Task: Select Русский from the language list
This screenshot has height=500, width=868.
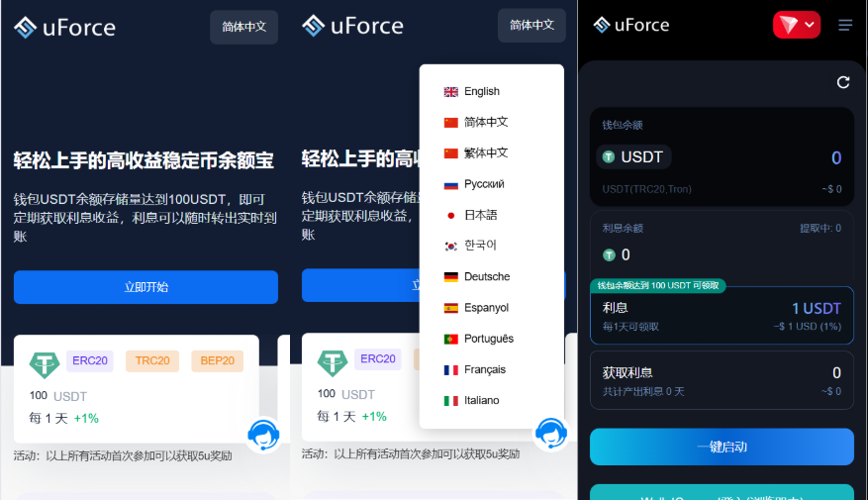Action: pos(492,184)
